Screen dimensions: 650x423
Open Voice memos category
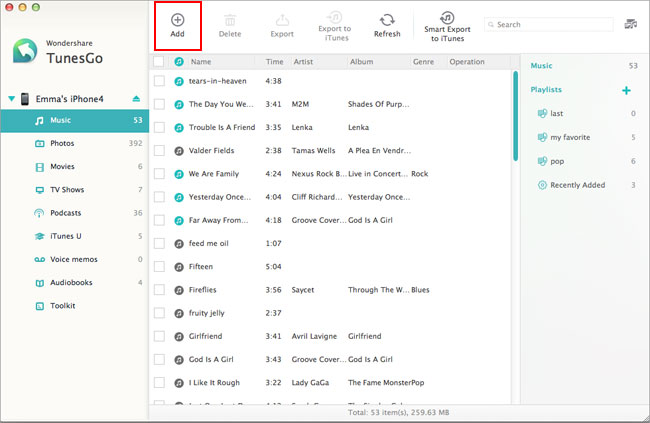point(75,260)
